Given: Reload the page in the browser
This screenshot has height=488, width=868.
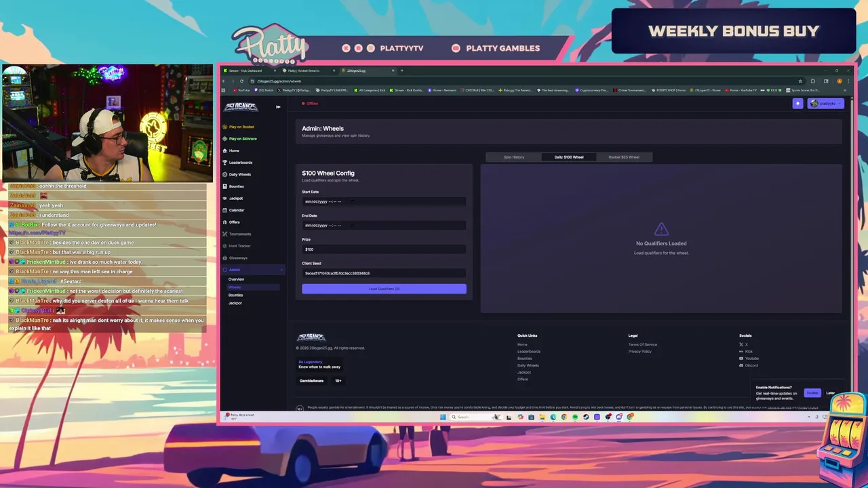Looking at the screenshot, I should pos(241,81).
